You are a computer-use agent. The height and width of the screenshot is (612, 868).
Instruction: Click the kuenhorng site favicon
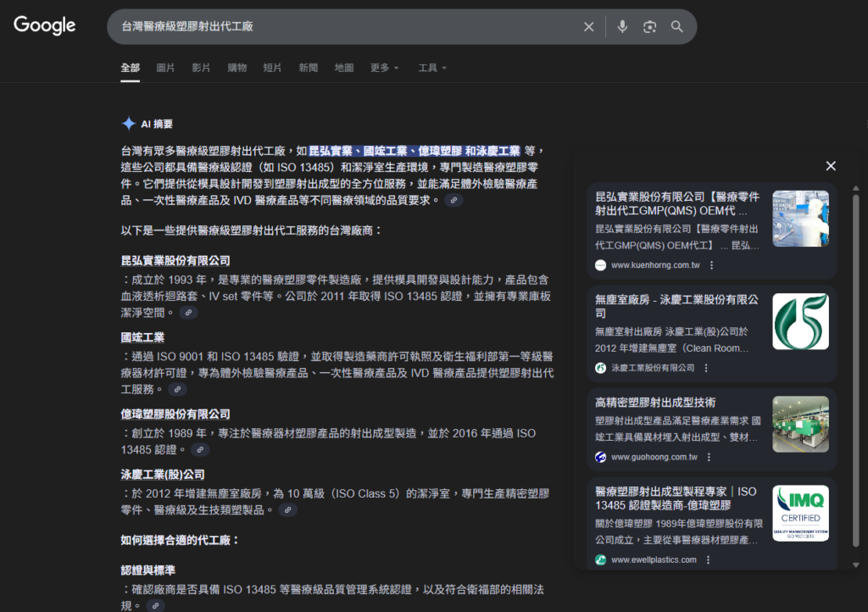click(x=601, y=265)
